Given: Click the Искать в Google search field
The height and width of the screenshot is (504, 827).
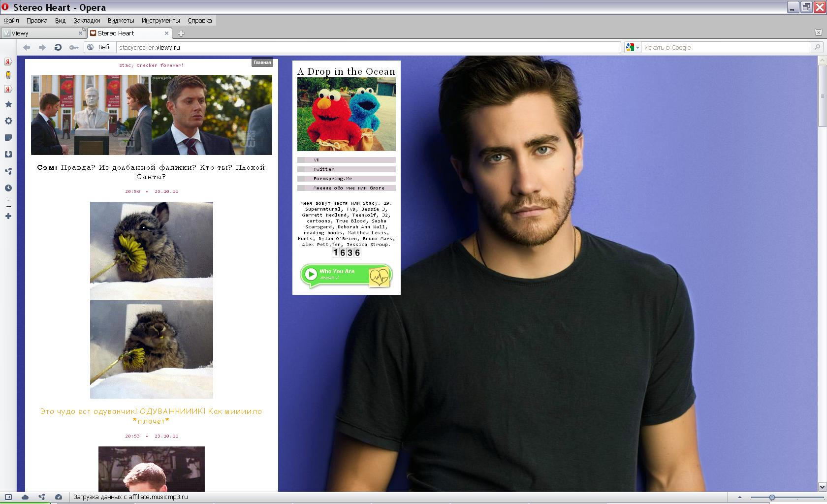Looking at the screenshot, I should coord(726,47).
